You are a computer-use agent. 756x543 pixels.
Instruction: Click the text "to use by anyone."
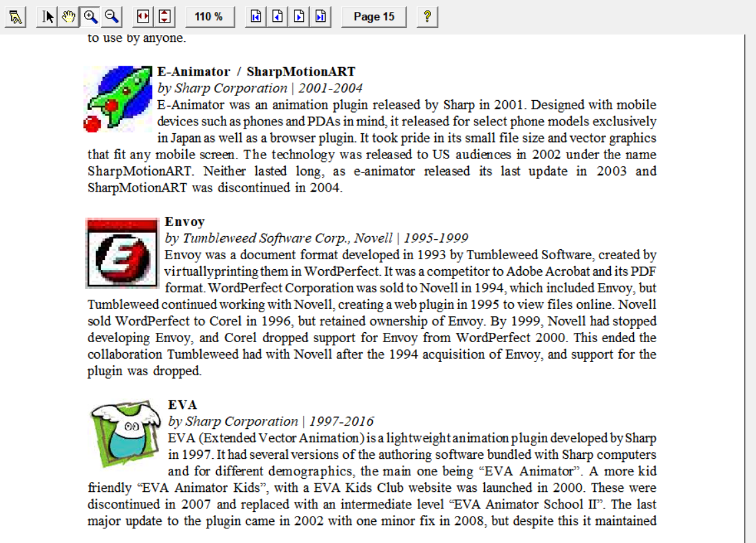pos(137,38)
